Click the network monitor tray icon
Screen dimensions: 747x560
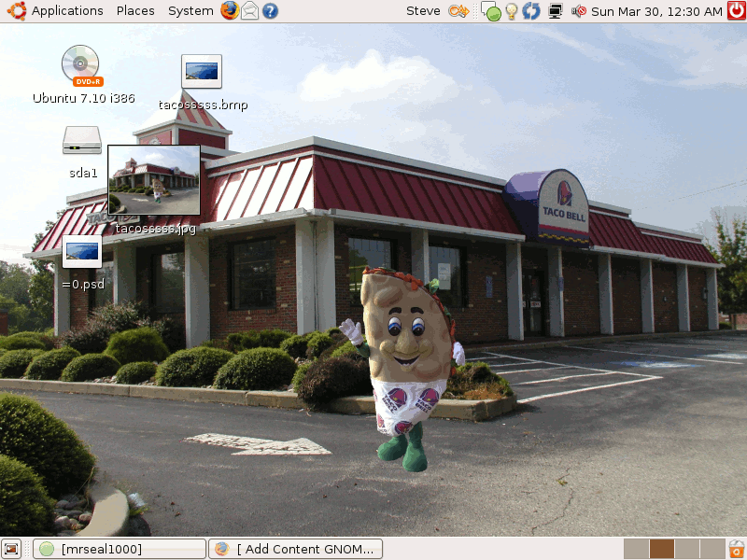pyautogui.click(x=555, y=11)
